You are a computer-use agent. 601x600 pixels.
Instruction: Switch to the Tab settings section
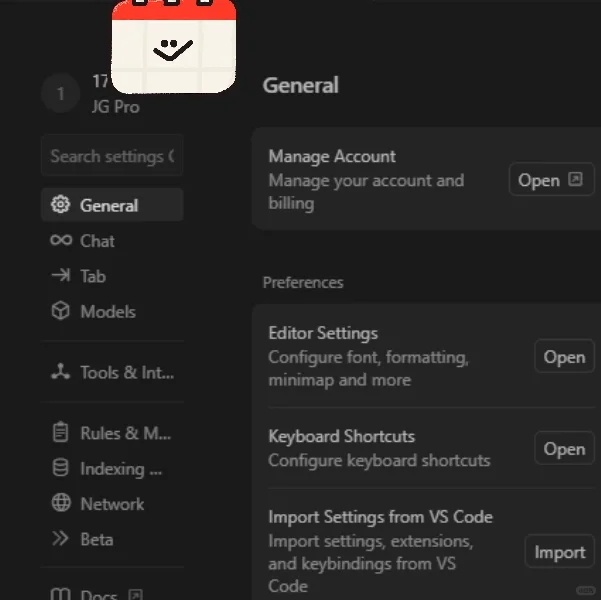coord(112,276)
